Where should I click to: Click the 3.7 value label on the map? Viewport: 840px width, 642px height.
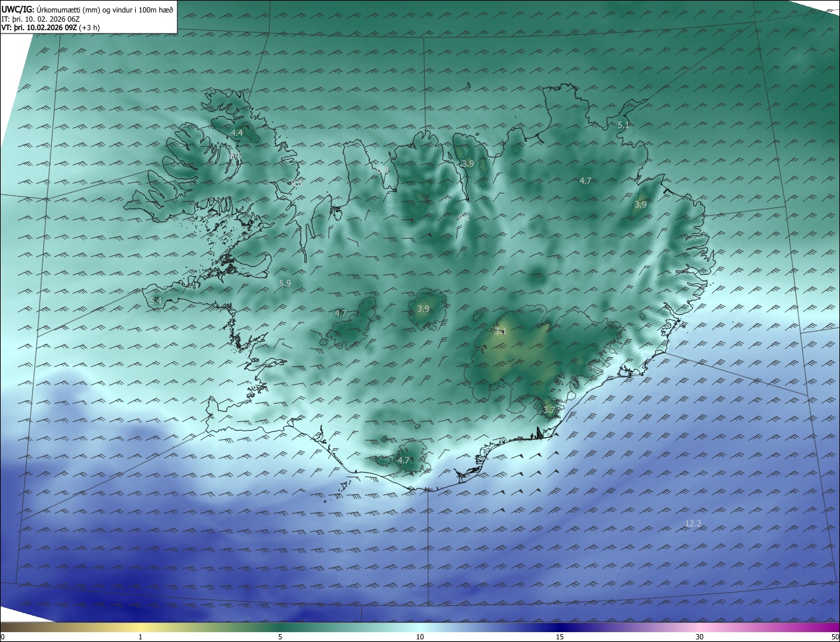pyautogui.click(x=549, y=410)
